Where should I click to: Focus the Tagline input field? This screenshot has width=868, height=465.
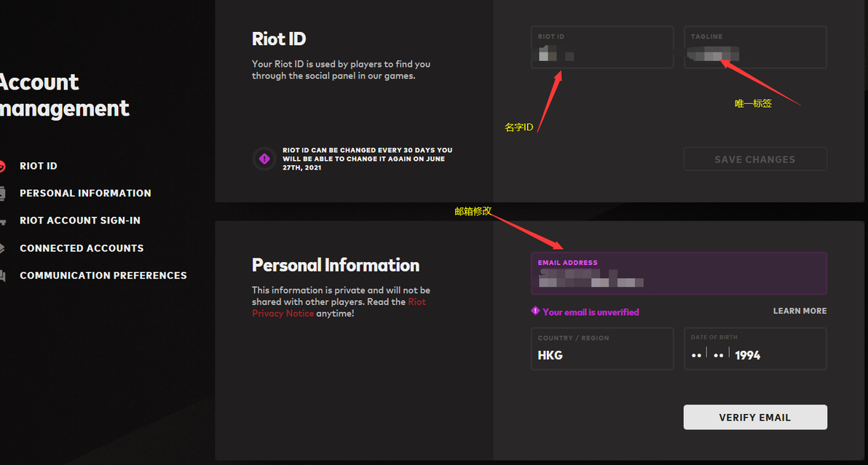[754, 48]
